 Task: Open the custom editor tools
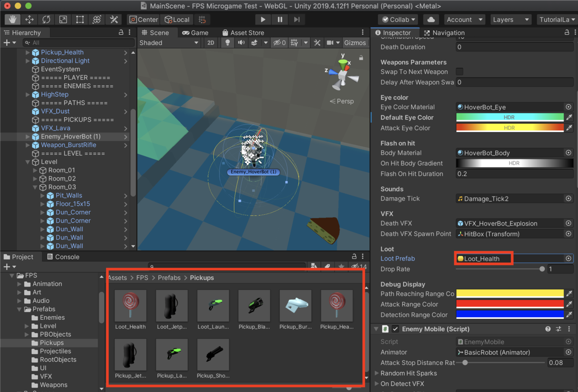pyautogui.click(x=114, y=20)
